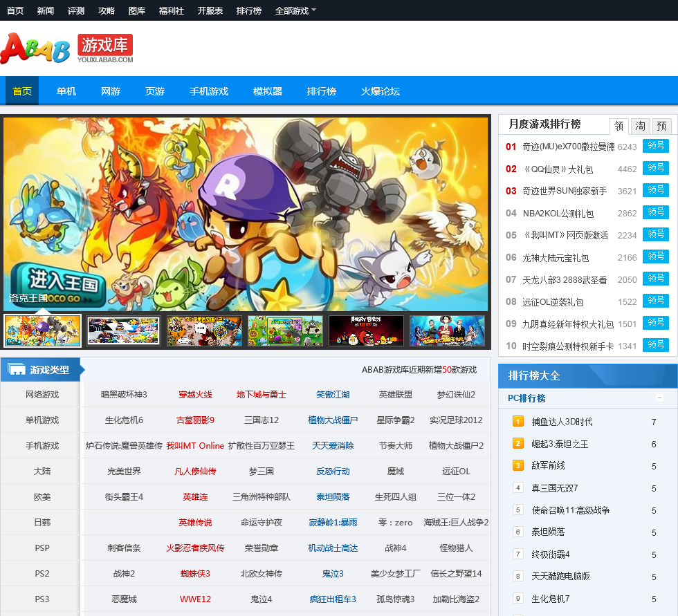Screen dimensions: 678x616
Task: Open 天天酷跑电脑版 in PC ranking
Action: [560, 577]
